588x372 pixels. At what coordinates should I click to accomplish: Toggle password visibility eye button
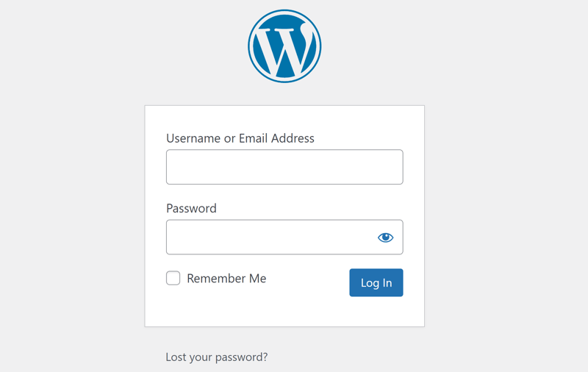click(x=385, y=237)
